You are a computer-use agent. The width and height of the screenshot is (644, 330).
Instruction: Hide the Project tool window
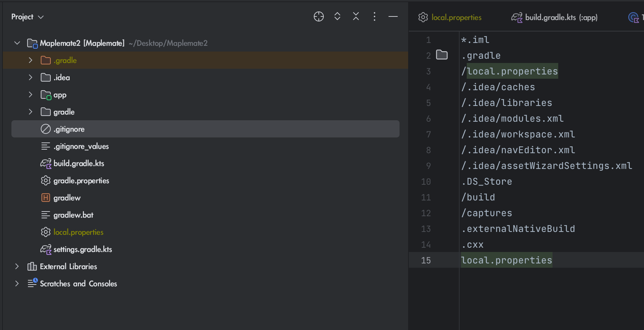[393, 16]
